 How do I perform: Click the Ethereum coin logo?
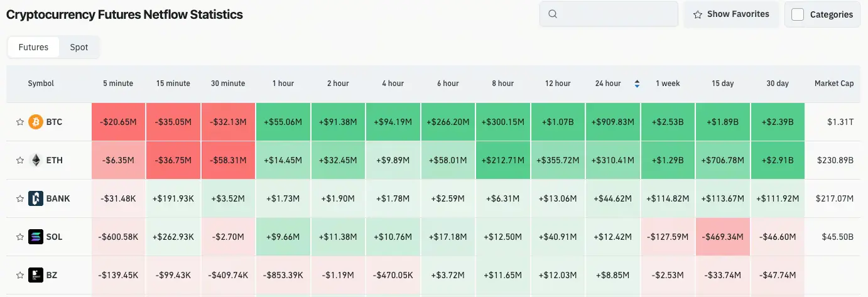click(36, 160)
